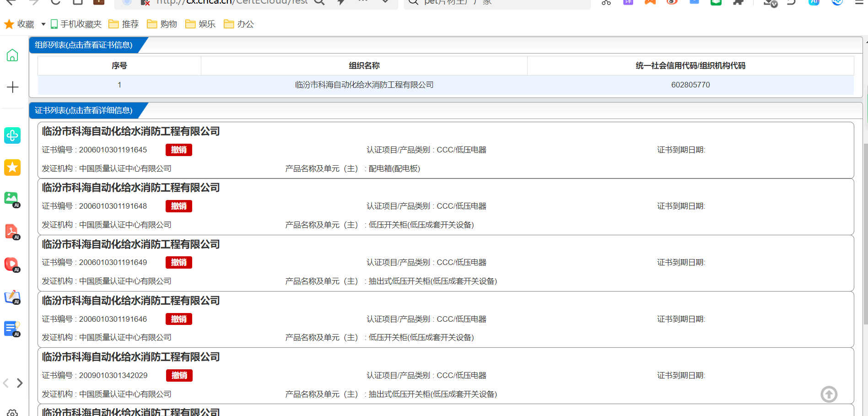Click 认证项目 CCC/低压电器 in certificate 2006010301191645 card

point(426,150)
